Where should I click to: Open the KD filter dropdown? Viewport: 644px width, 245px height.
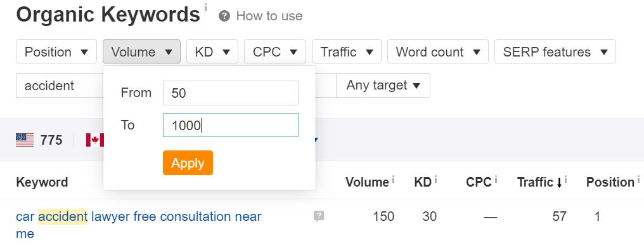tap(212, 52)
